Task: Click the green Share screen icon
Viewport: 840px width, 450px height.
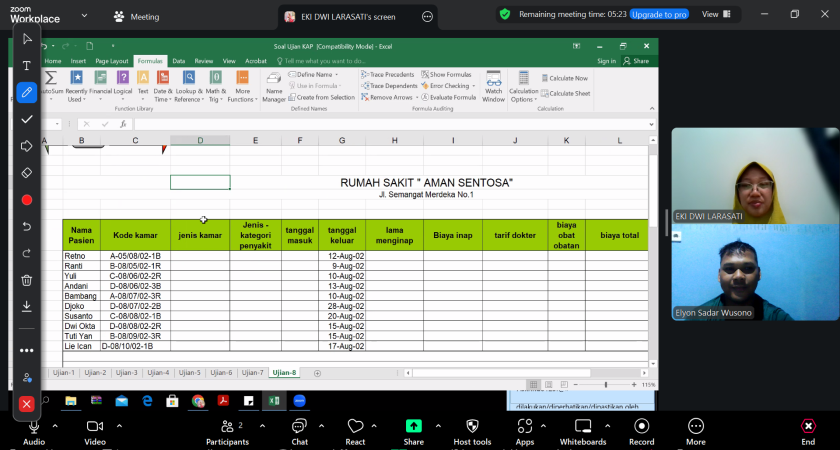Action: tap(414, 426)
